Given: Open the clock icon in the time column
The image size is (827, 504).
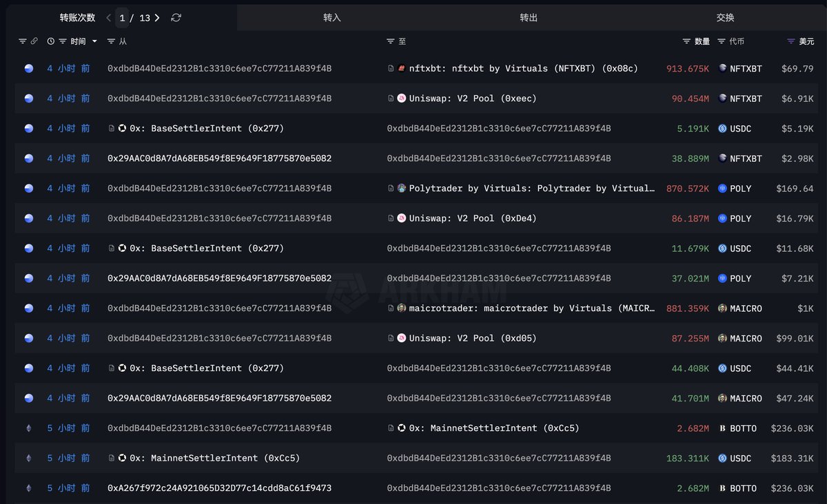Looking at the screenshot, I should pos(50,41).
